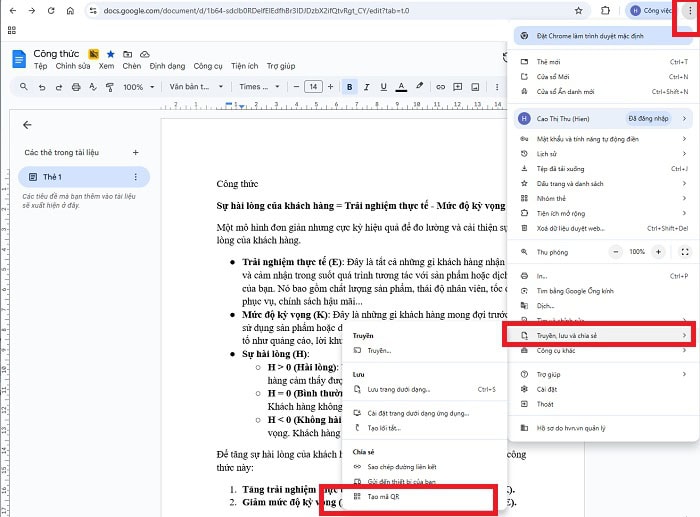This screenshot has height=517, width=700.
Task: Open the highlight color pen tool
Action: pos(419,86)
